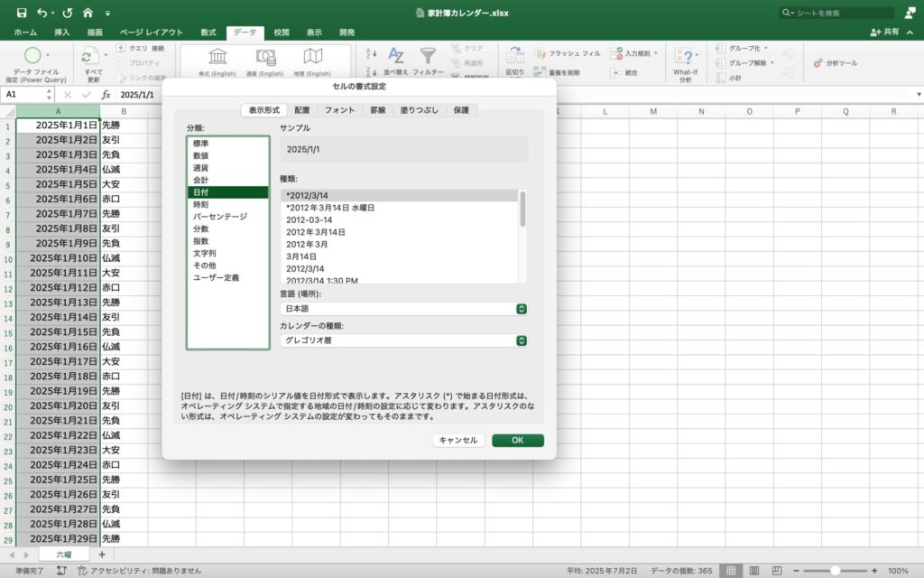Open the Insert (挿入) ribbon tab
The height and width of the screenshot is (578, 924).
click(62, 33)
